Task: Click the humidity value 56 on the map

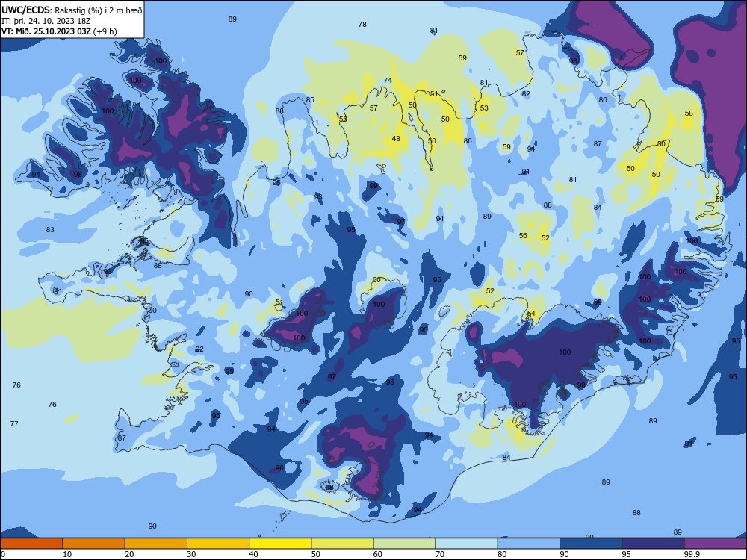Action: coord(523,235)
